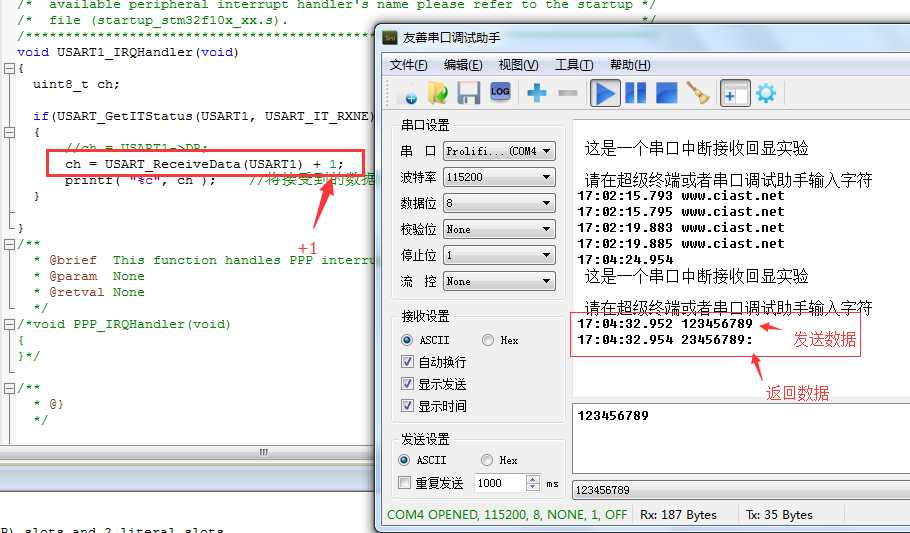Click the status text COM4 OPENED, 115200
The width and height of the screenshot is (910, 533).
click(x=507, y=515)
